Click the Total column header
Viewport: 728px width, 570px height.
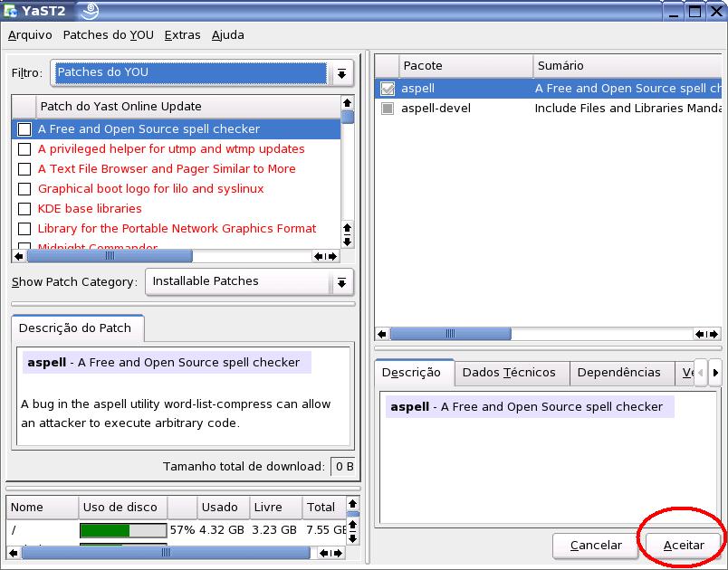click(x=324, y=508)
